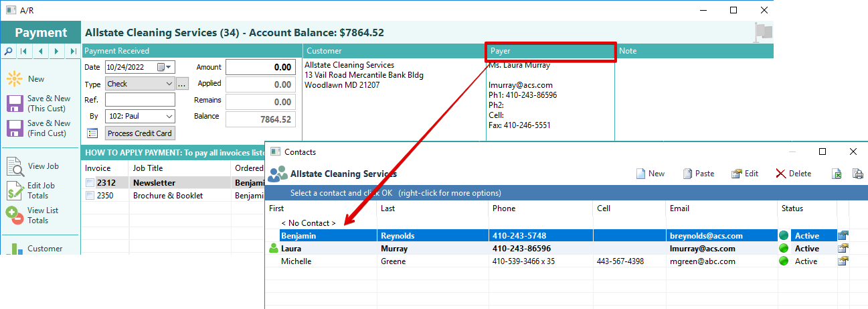Click in the Ref. input field
868x309 pixels.
click(140, 100)
